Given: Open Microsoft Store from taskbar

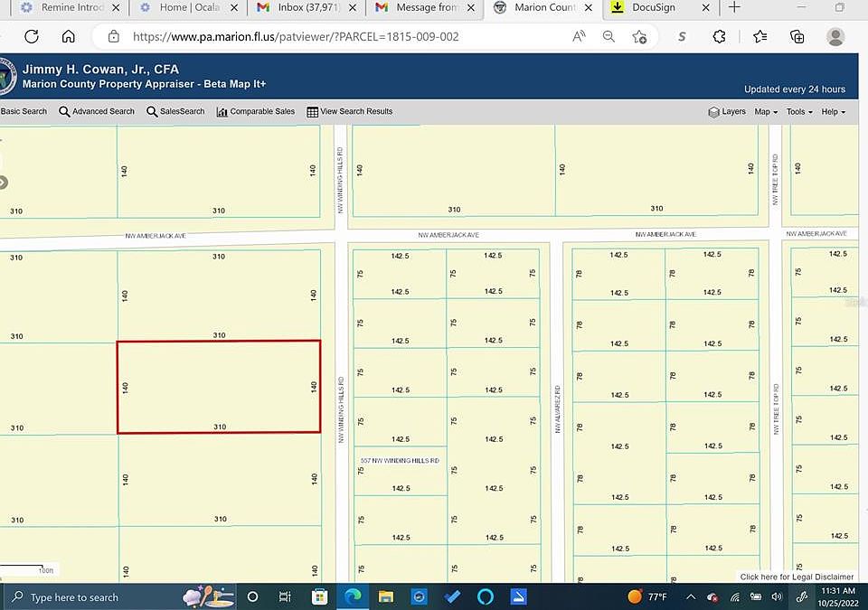Looking at the screenshot, I should (319, 596).
